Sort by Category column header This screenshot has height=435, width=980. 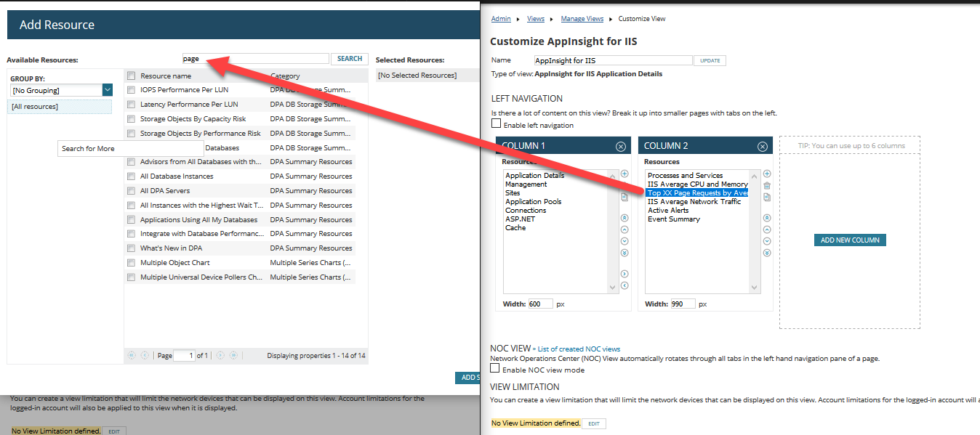pyautogui.click(x=285, y=76)
